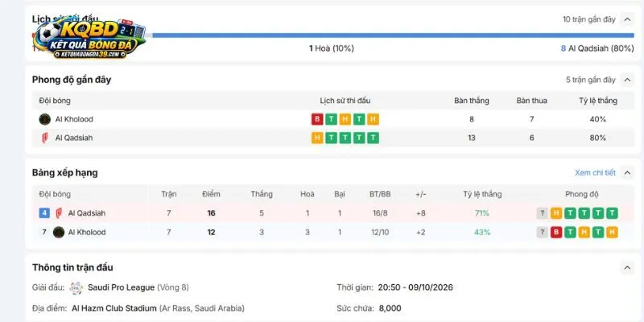Click the blue head-to-head progress bar
The image size is (644, 322).
click(393, 35)
